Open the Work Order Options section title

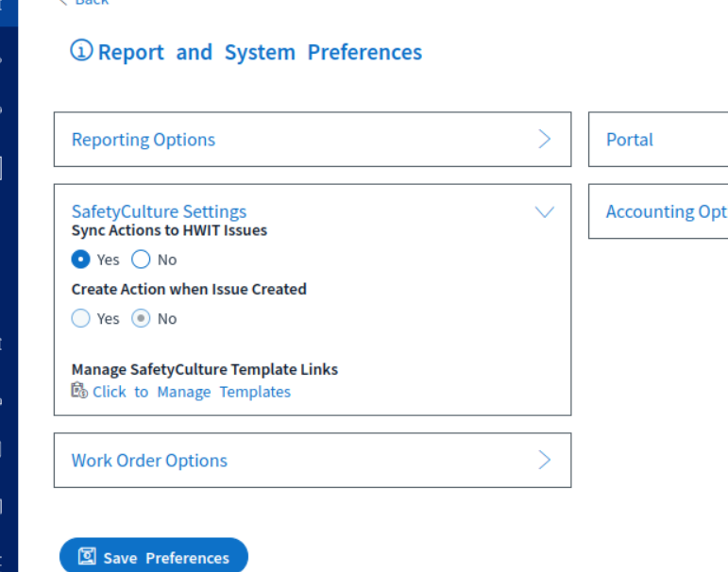pos(149,460)
